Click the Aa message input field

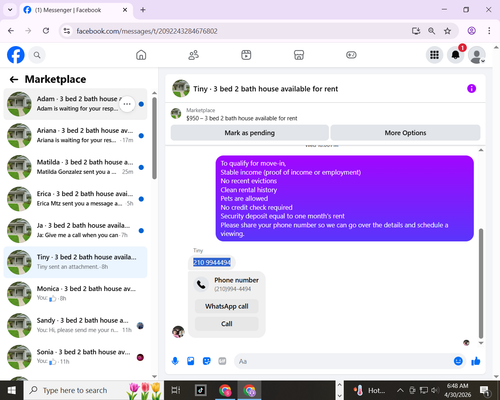pos(343,361)
